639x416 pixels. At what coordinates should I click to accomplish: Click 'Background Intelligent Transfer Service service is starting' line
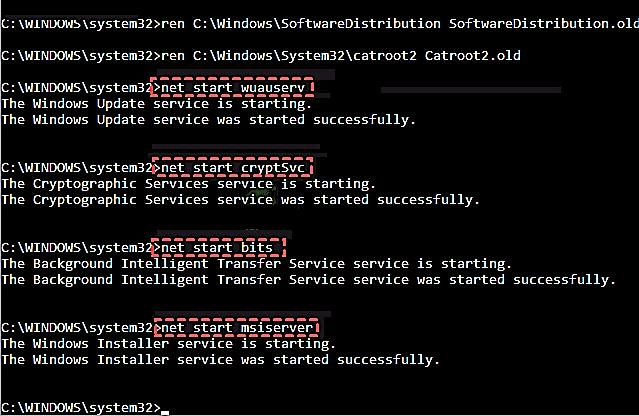tap(256, 263)
